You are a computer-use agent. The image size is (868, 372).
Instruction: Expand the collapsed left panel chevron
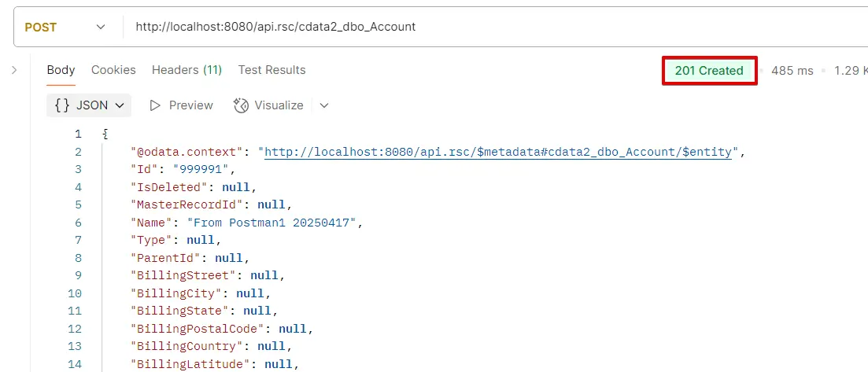click(14, 70)
